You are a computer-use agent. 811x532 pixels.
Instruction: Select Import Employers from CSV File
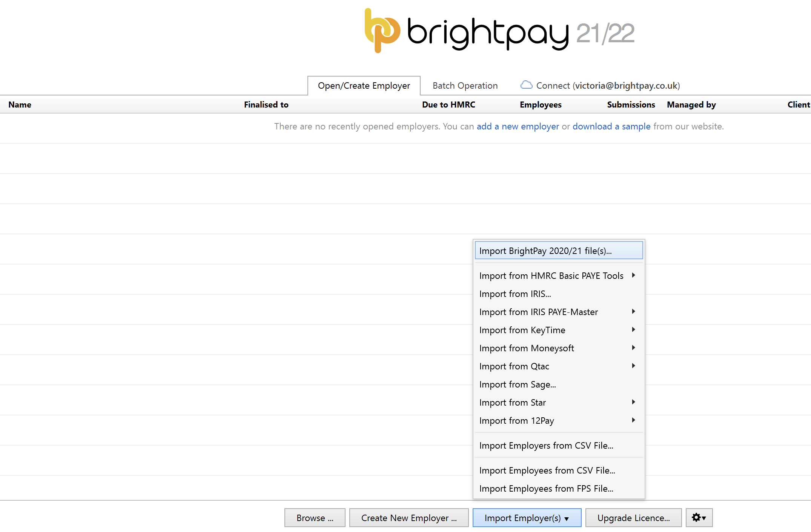(x=559, y=445)
